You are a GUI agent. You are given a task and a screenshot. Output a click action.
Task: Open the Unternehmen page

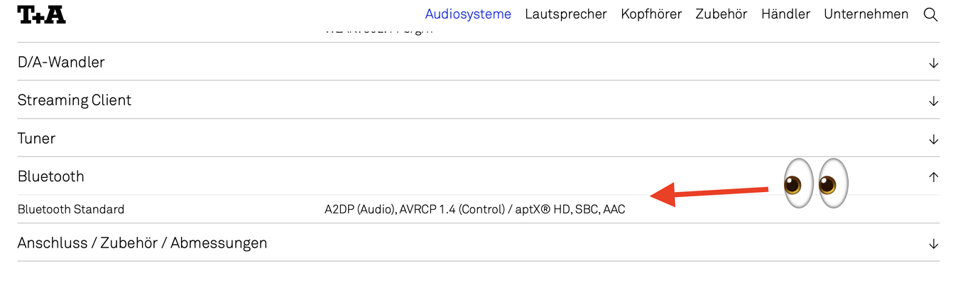pos(866,14)
